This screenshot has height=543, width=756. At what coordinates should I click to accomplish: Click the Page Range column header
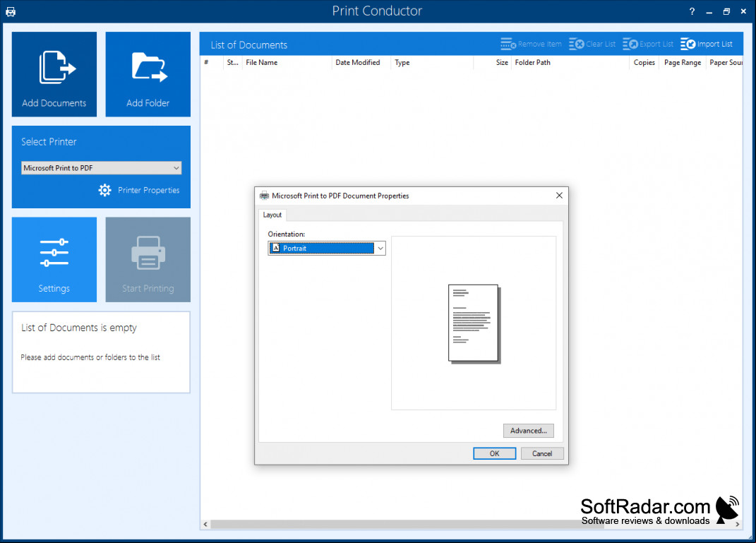[x=682, y=62]
